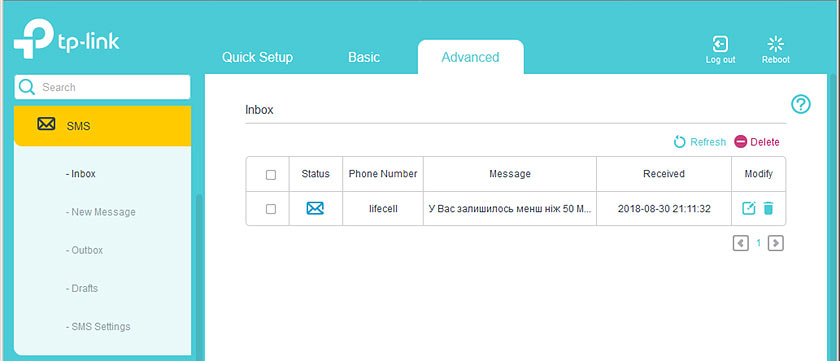Edit or reply to the lifecell message
Viewport: 840px width, 361px height.
coord(748,208)
